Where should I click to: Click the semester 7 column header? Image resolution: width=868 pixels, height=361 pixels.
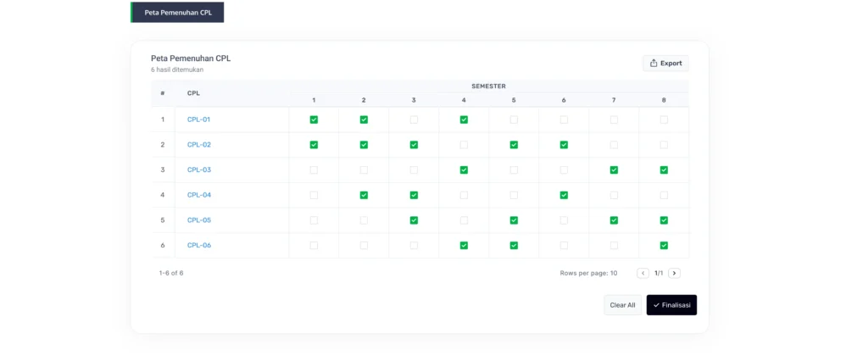point(614,100)
